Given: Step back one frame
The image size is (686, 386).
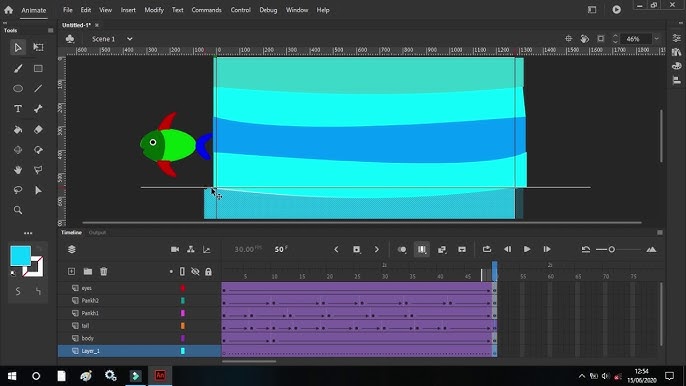Looking at the screenshot, I should (508, 249).
